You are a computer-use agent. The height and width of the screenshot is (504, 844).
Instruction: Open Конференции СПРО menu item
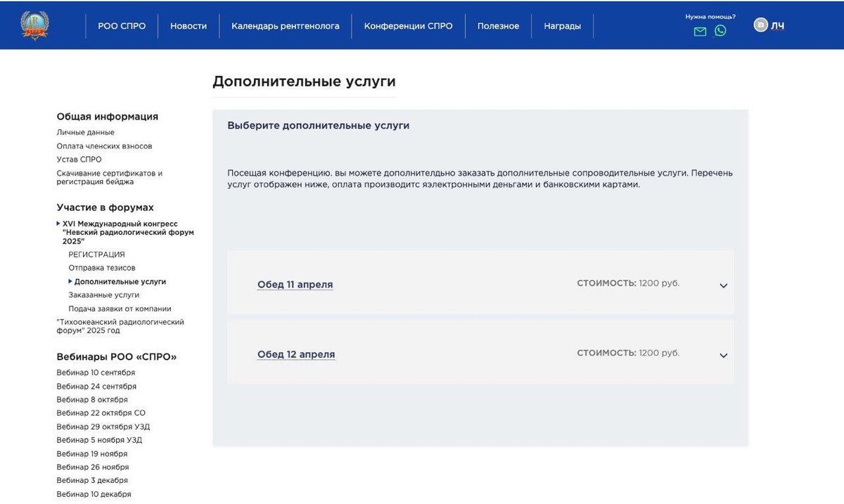(x=409, y=26)
